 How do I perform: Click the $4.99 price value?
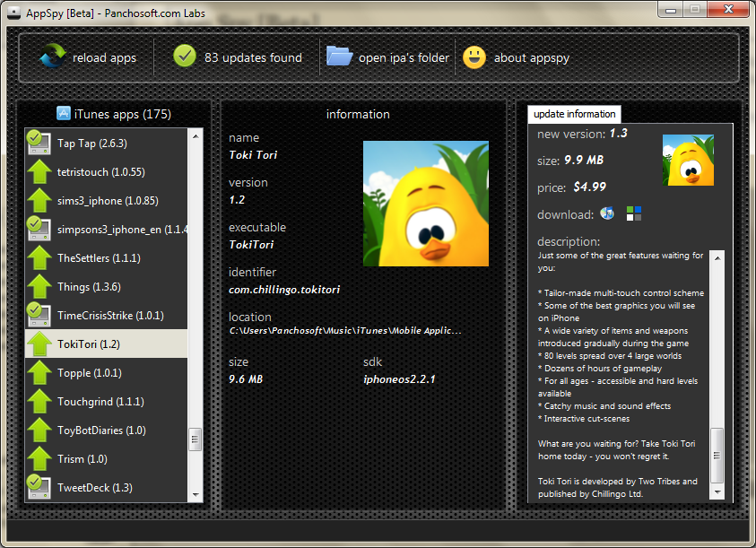pyautogui.click(x=590, y=187)
